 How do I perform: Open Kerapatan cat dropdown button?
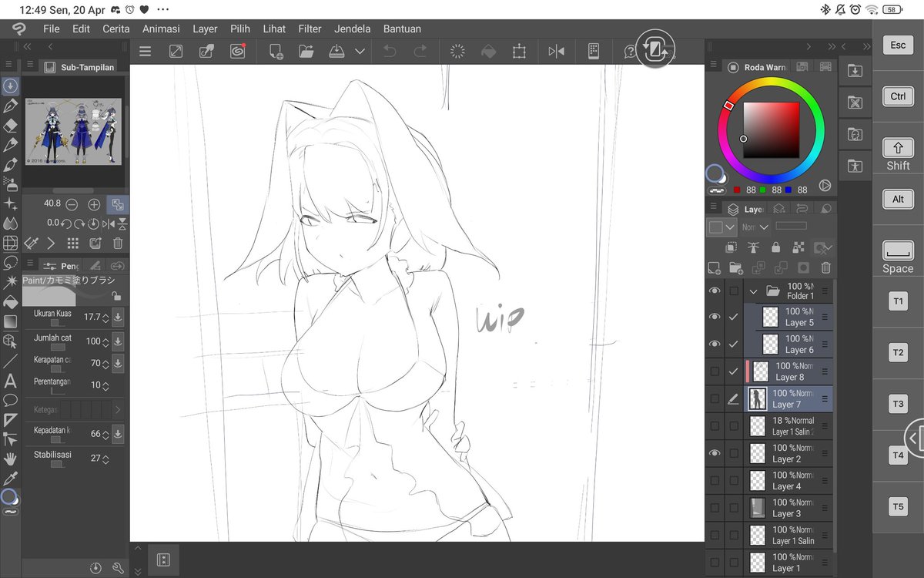pyautogui.click(x=118, y=363)
